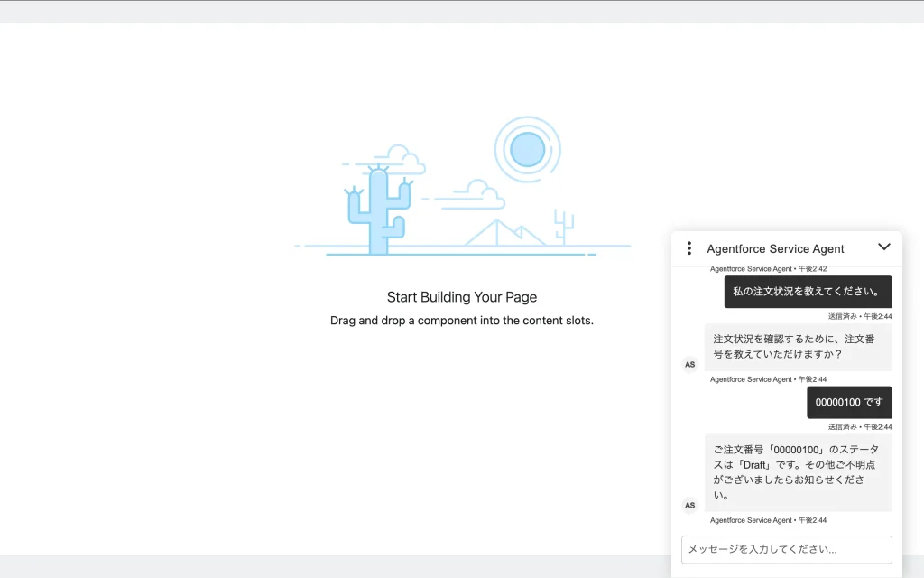Select the agent reply about Draft status
This screenshot has width=924, height=578.
pos(798,472)
